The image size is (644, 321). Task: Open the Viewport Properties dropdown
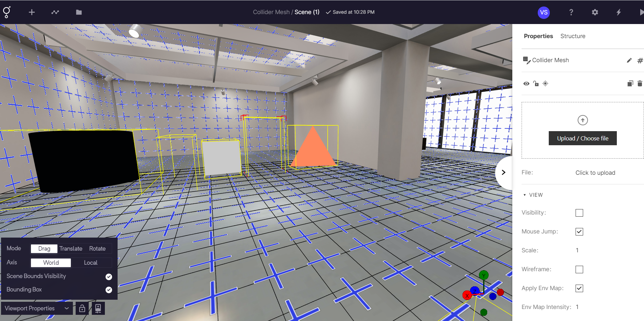point(36,308)
